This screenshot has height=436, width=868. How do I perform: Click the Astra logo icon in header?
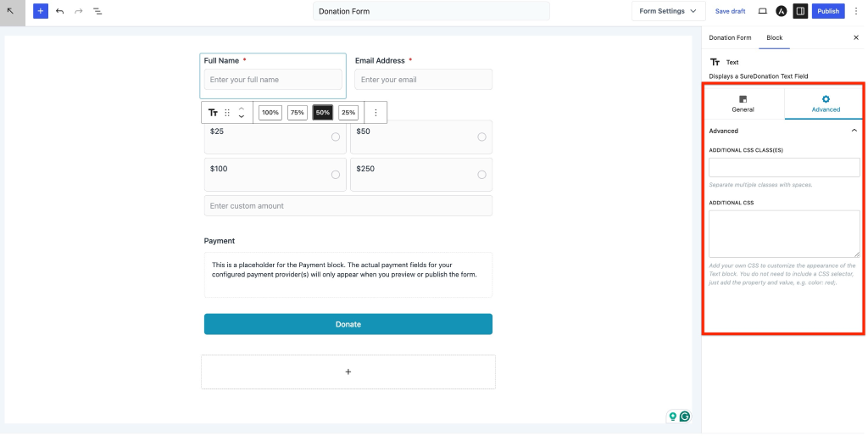pos(781,11)
